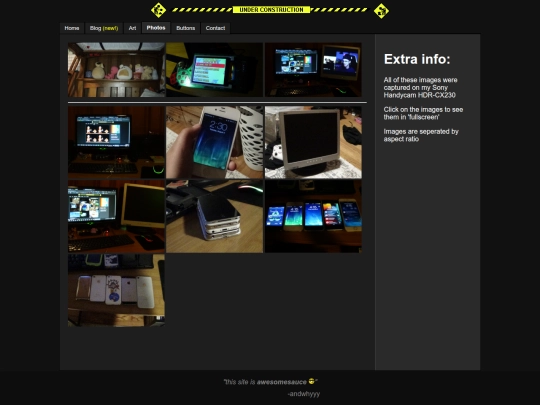Click 'Images are seperated by aspect ratio' text
540x405 pixels.
point(421,135)
